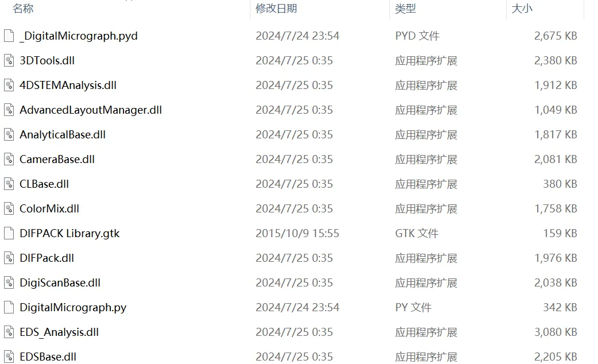Viewport: 598px width, 364px height.
Task: Select the DIFPack.dll file name
Action: pos(47,258)
